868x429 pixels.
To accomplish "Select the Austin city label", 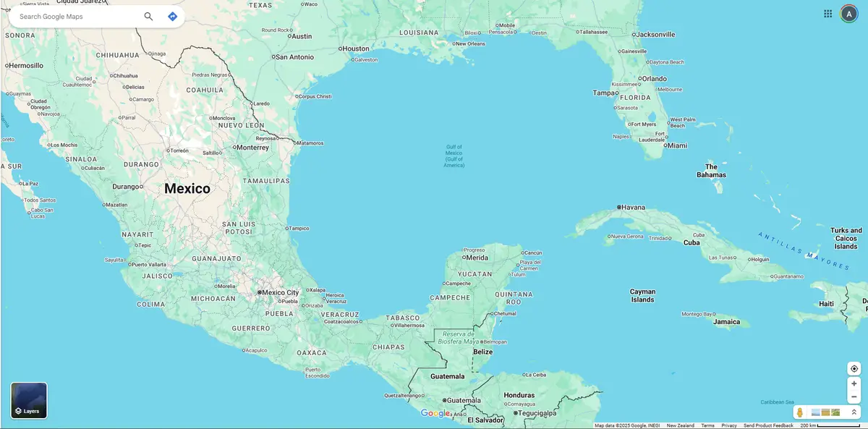I will [302, 36].
